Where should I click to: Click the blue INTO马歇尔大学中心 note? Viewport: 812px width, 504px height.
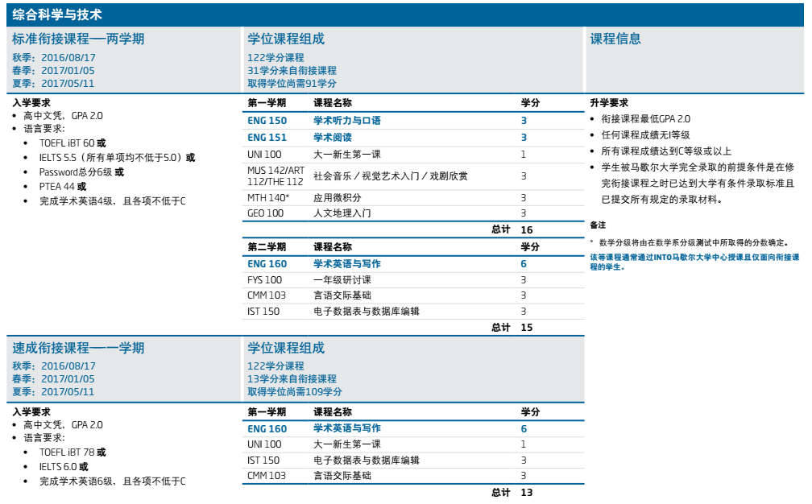point(694,261)
